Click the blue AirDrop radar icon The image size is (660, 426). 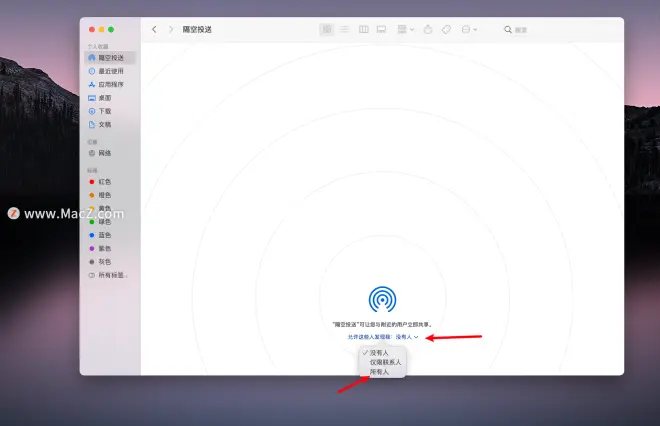pos(382,299)
